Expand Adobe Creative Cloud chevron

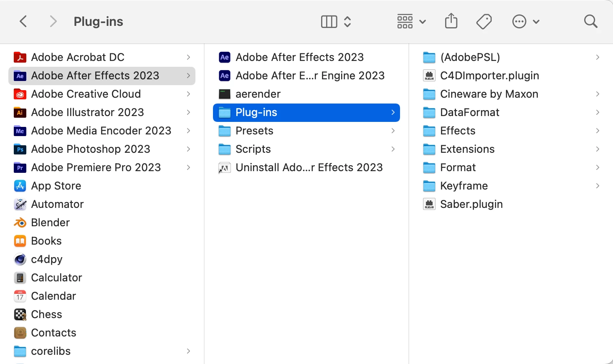[x=188, y=94]
